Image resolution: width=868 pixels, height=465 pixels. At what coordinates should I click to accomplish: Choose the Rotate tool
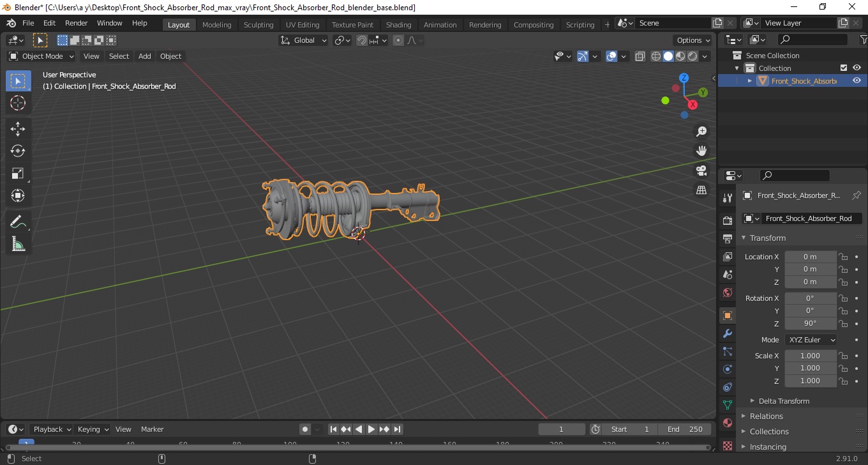(x=18, y=151)
